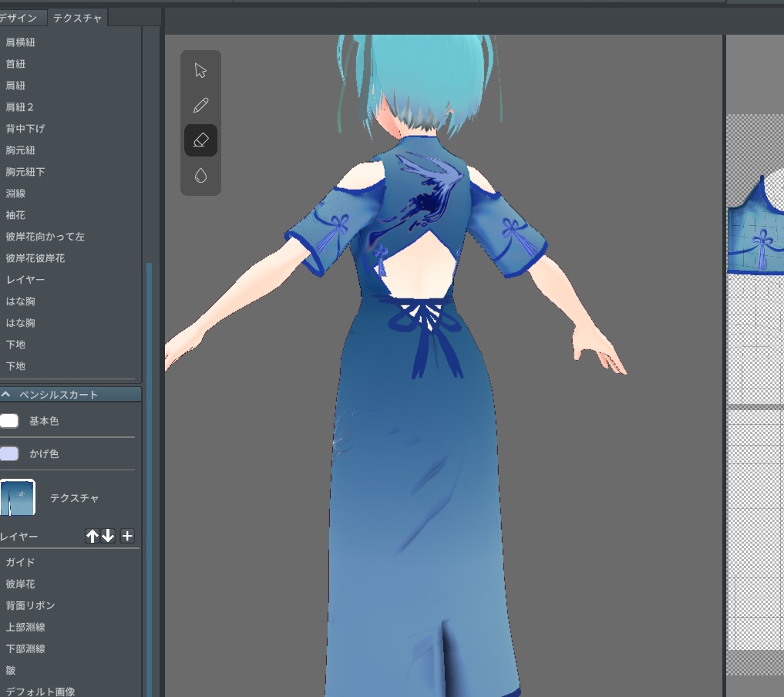
Task: Select the cursor selection tool
Action: [x=200, y=70]
